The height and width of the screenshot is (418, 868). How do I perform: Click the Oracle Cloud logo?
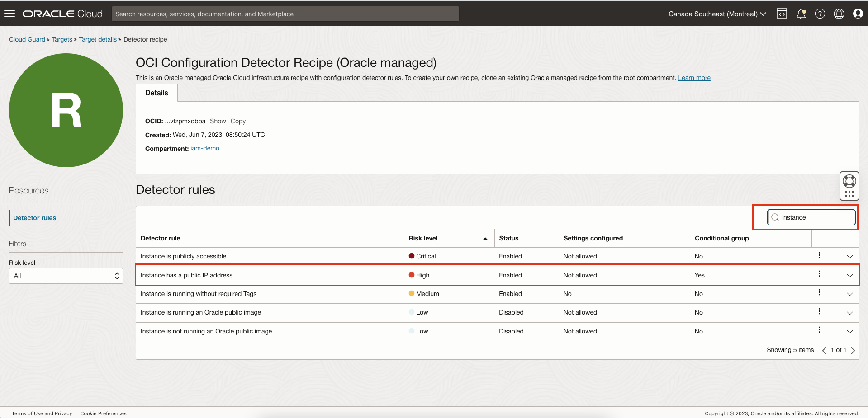62,14
